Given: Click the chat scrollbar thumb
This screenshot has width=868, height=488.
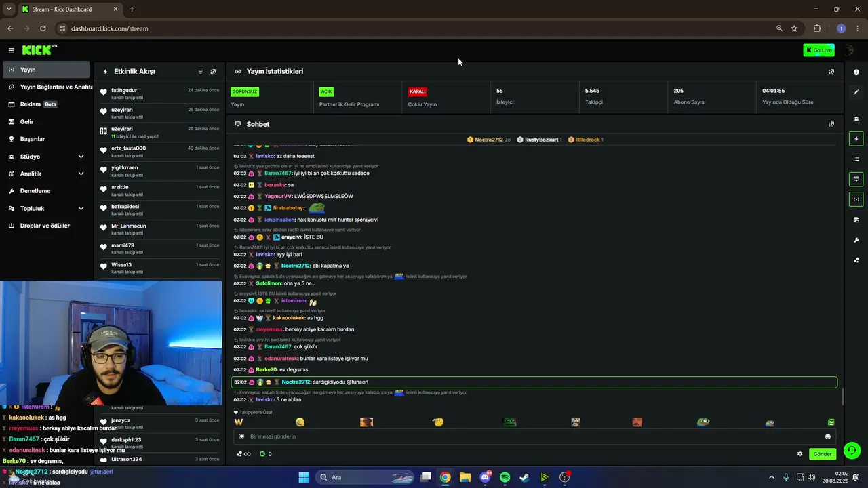Looking at the screenshot, I should click(x=843, y=397).
